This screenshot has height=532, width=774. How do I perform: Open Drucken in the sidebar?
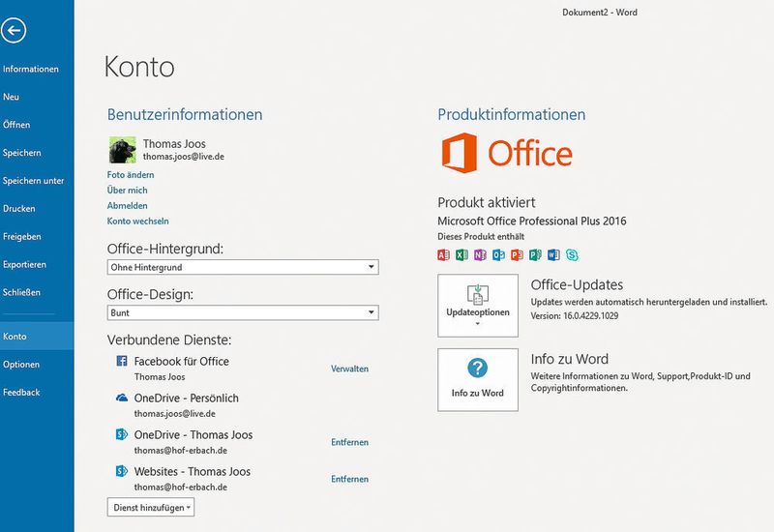(18, 208)
